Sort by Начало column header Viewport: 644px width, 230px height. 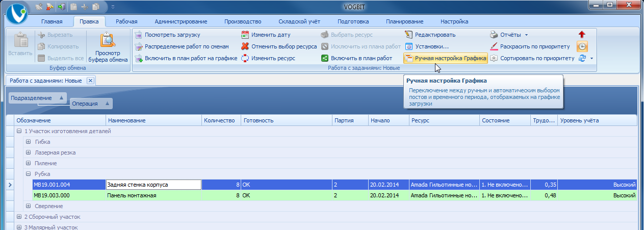click(x=389, y=120)
